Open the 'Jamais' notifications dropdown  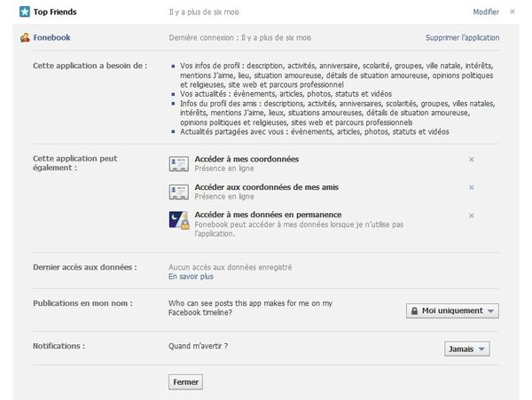[467, 349]
